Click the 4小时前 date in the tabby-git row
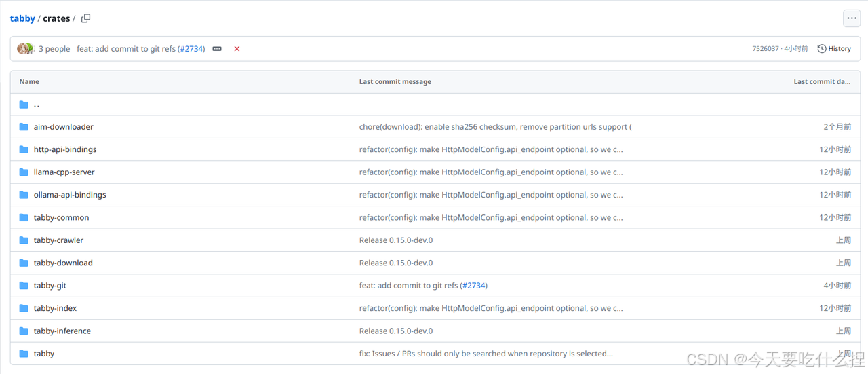Image resolution: width=868 pixels, height=374 pixels. 837,286
